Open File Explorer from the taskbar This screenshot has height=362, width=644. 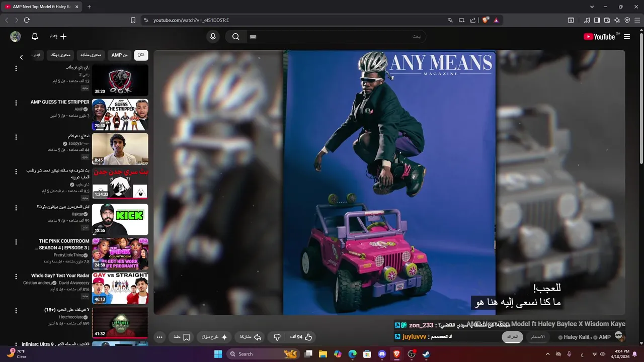(323, 354)
